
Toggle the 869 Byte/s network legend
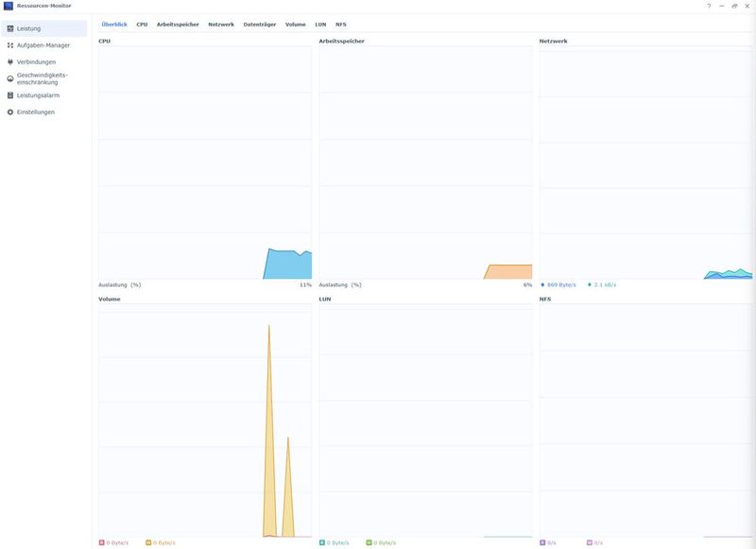pyautogui.click(x=560, y=282)
